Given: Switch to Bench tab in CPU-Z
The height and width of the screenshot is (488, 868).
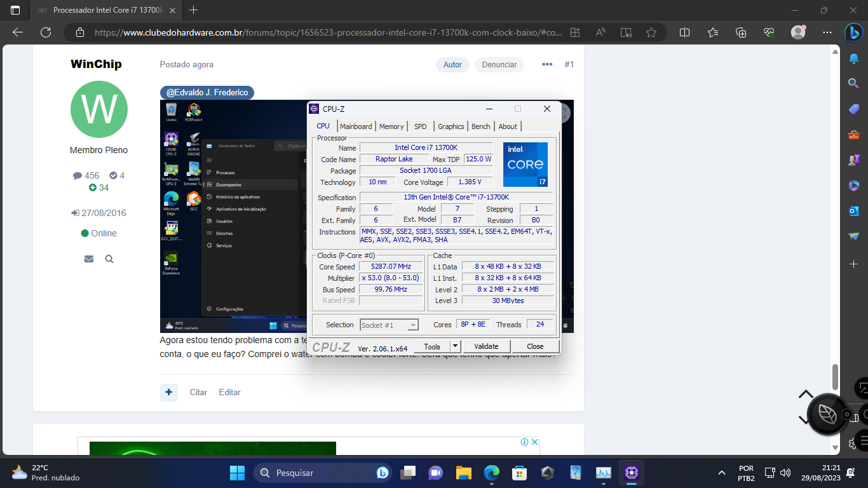Looking at the screenshot, I should coord(481,126).
